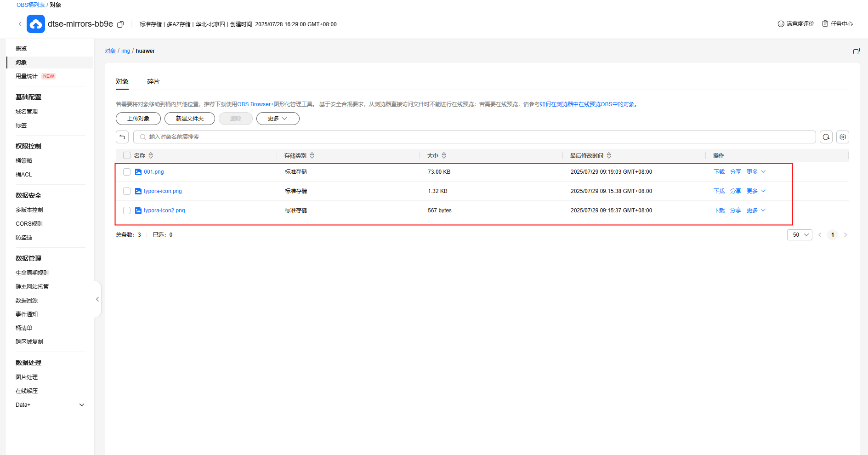Expand 更多 actions for 001.png
This screenshot has height=455, width=868.
[756, 172]
